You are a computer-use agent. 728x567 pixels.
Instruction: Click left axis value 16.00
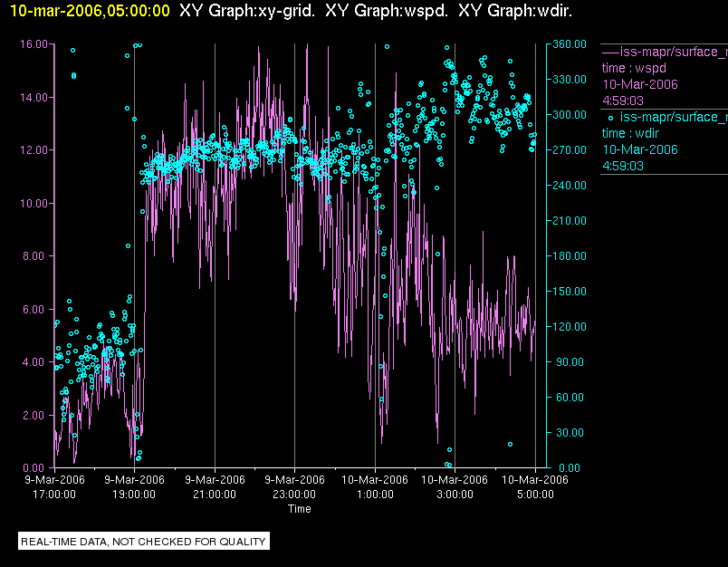pos(34,44)
